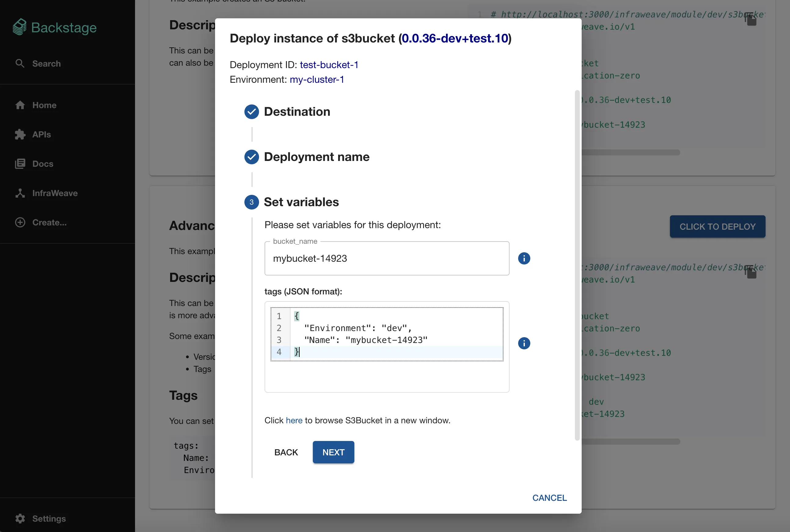
Task: Copy the second YAML code snippet
Action: (751, 272)
